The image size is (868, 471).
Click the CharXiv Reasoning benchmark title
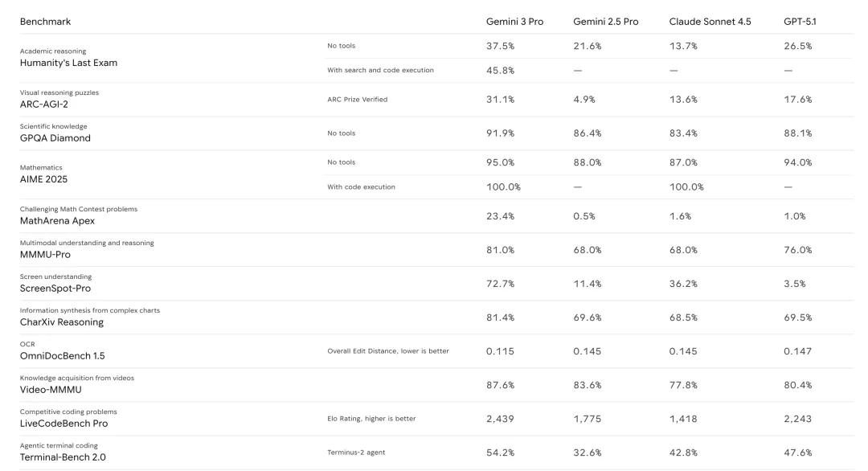pos(62,322)
